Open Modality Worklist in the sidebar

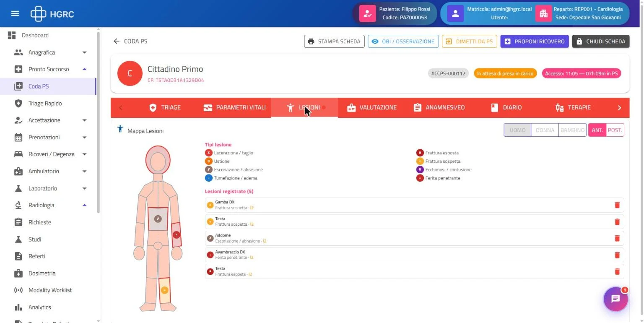[48, 290]
